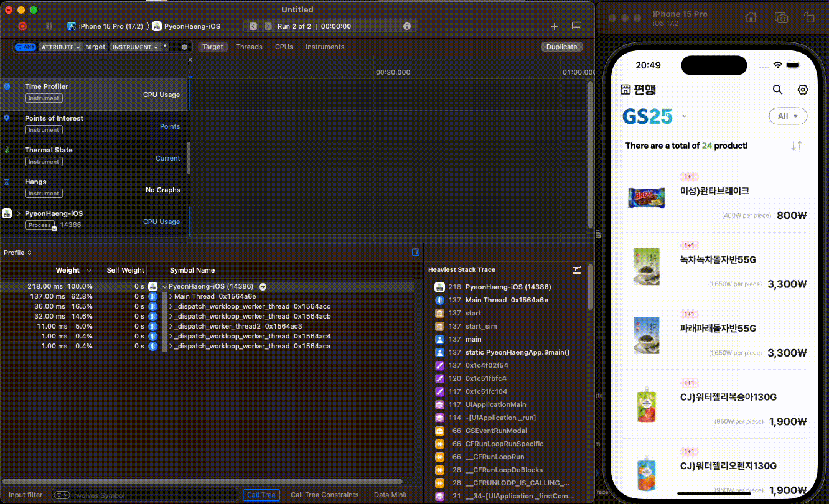Image resolution: width=829 pixels, height=504 pixels.
Task: Expand the Main Thread 0x1564a6e row
Action: tap(171, 297)
